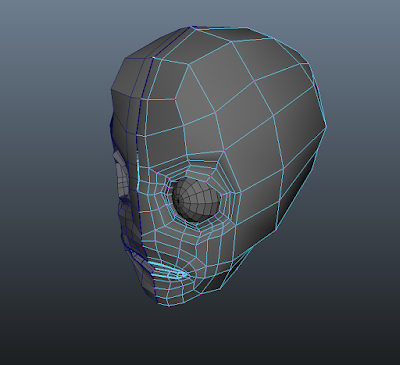The image size is (400, 365).
Task: Select the eyeball sphere inside the socket
Action: tap(196, 199)
